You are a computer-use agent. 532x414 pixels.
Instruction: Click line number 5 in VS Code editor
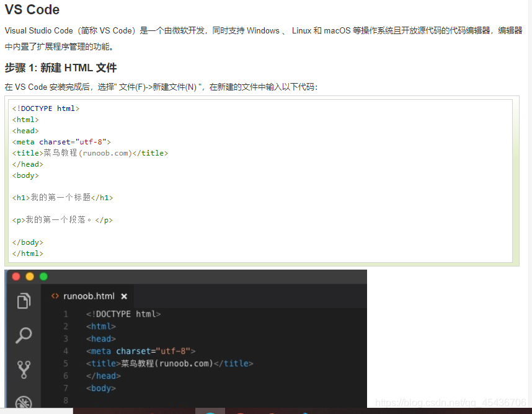[x=66, y=363]
